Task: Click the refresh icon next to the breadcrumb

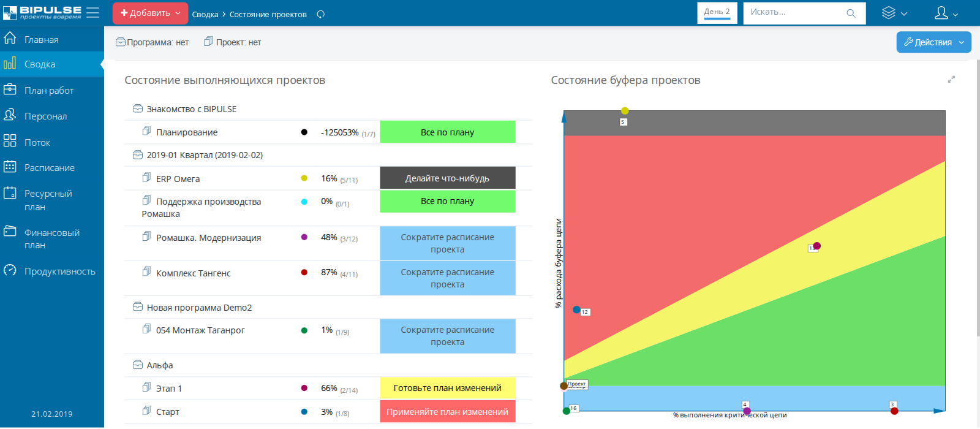Action: tap(320, 14)
